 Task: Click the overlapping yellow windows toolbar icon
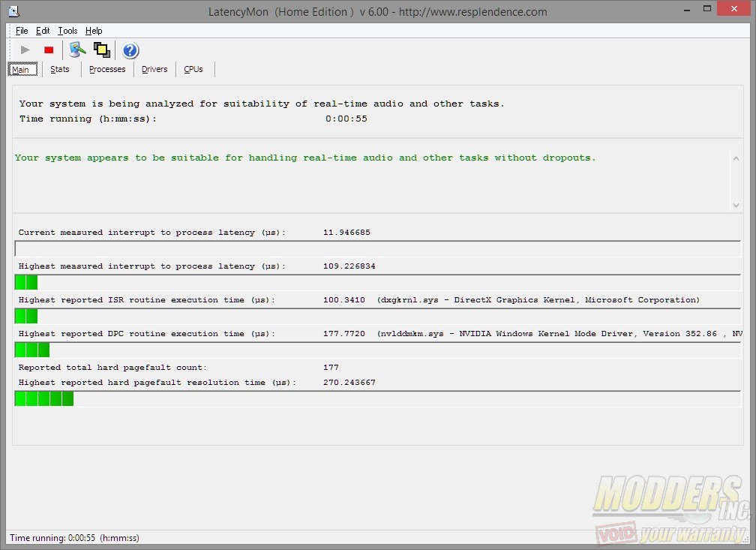102,50
